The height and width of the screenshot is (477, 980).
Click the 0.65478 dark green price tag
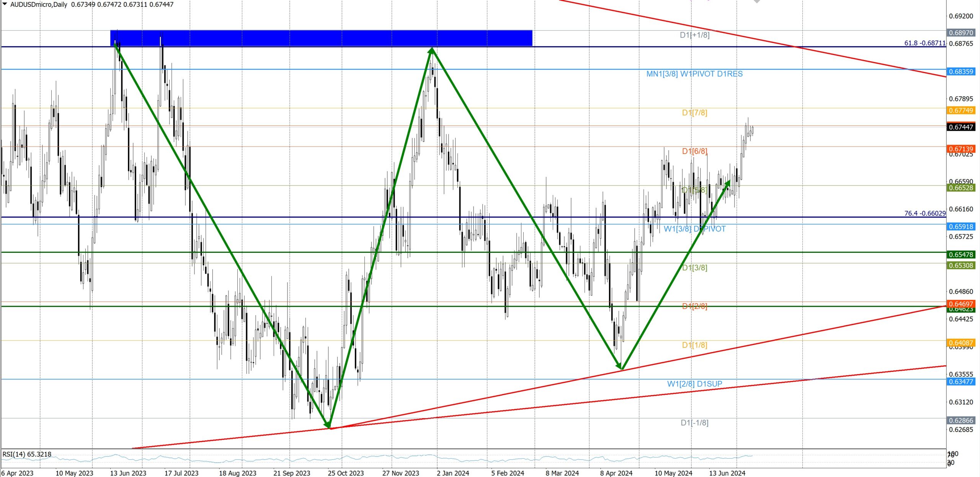(961, 255)
